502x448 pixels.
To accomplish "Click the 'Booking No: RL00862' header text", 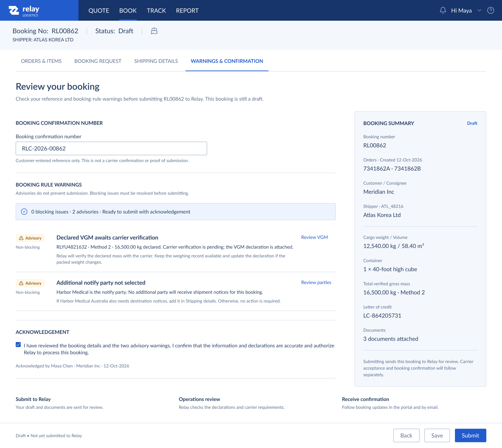I will pyautogui.click(x=45, y=31).
